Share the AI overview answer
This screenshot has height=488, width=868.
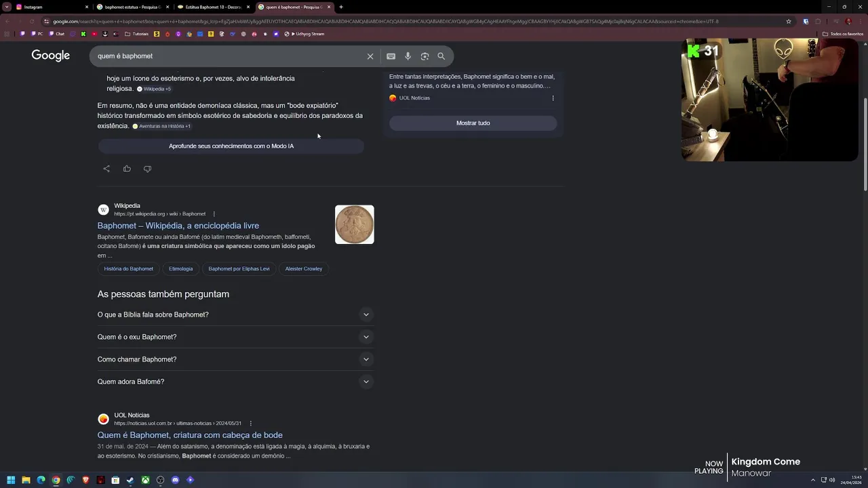[106, 169]
